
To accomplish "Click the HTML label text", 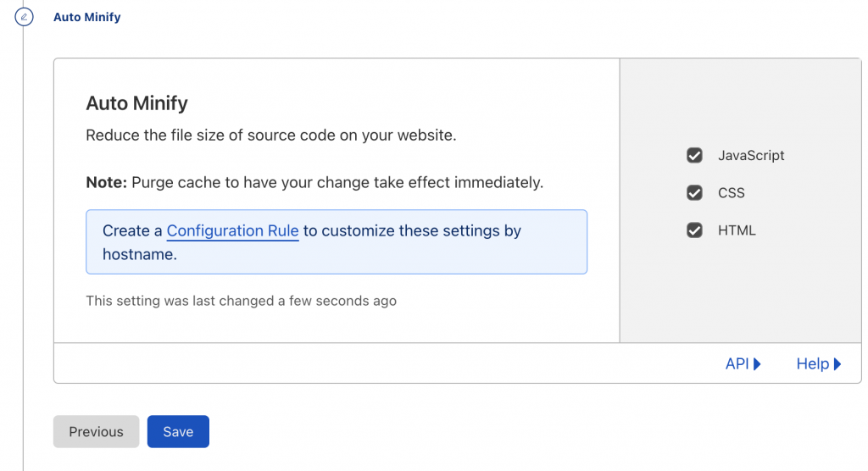I will (x=737, y=230).
